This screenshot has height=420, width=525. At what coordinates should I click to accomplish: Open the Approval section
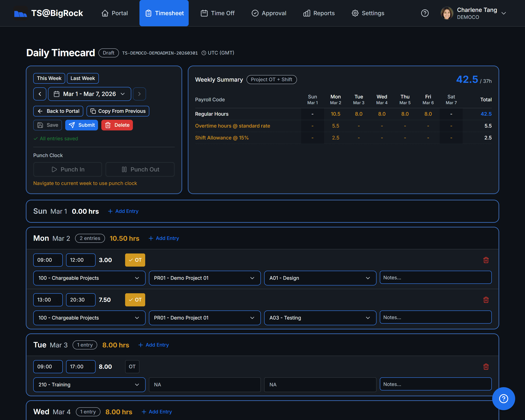[x=269, y=13]
